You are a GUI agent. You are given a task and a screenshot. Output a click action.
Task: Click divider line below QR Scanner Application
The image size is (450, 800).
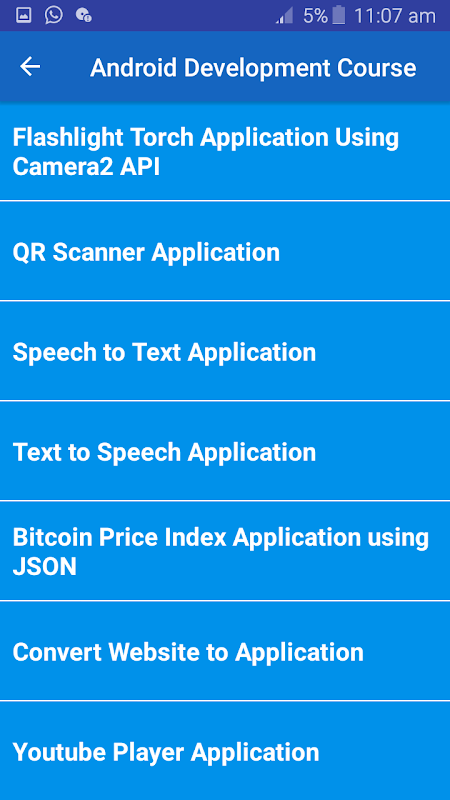point(225,301)
